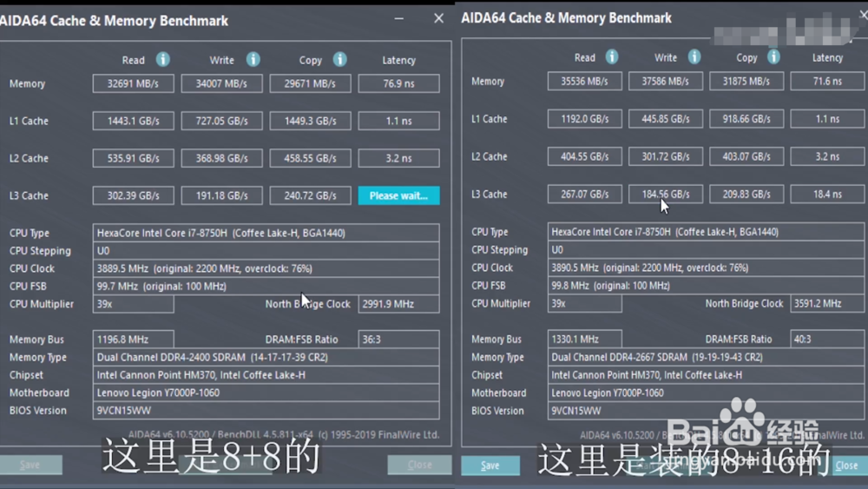Click right window CPU Stepping U0 field
Screen dimensions: 868x489
pyautogui.click(x=706, y=250)
